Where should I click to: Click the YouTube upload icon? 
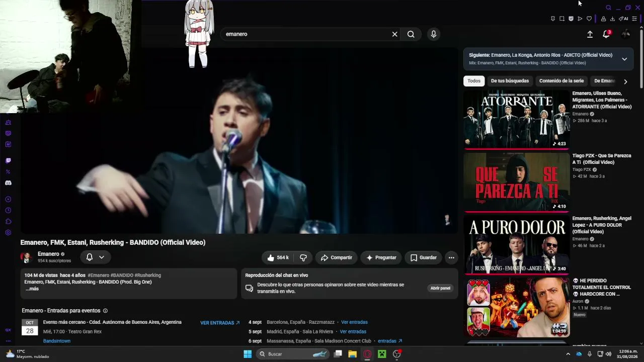point(590,34)
